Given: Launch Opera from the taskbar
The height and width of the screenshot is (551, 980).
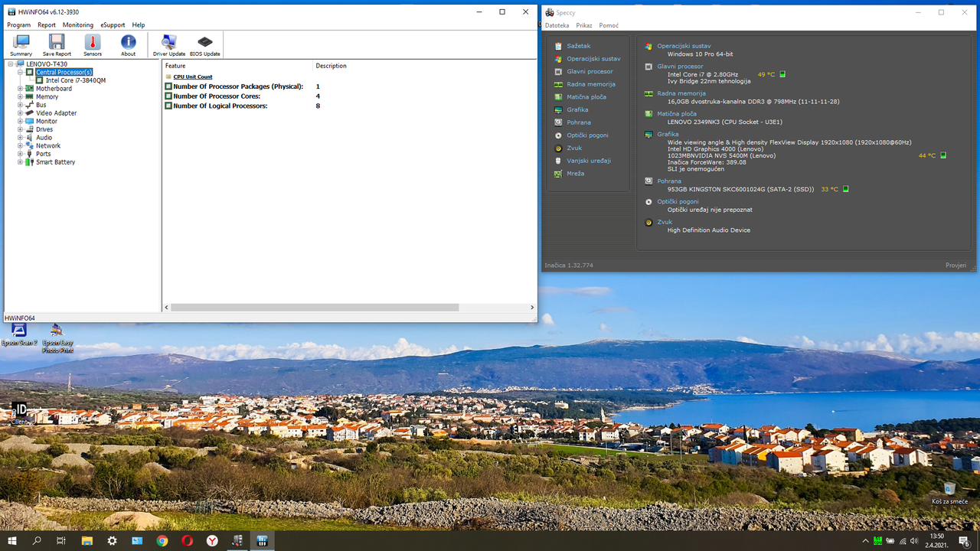Looking at the screenshot, I should [x=188, y=540].
